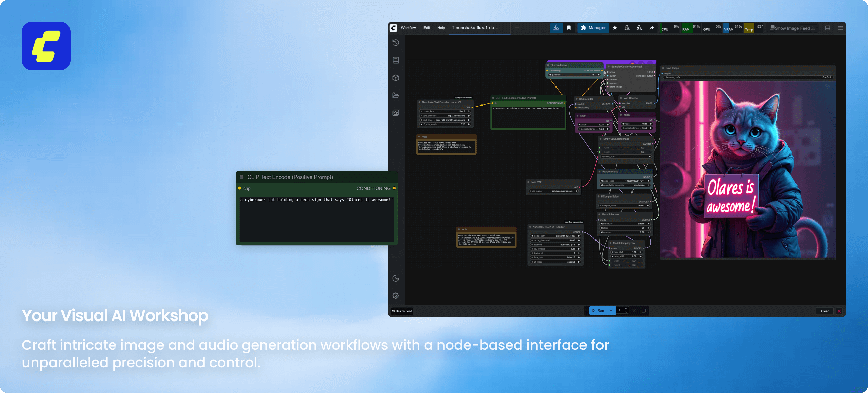Viewport: 868px width, 393px height.
Task: Click the enlarged CLIP Text Encode prompt text box
Action: (x=317, y=219)
